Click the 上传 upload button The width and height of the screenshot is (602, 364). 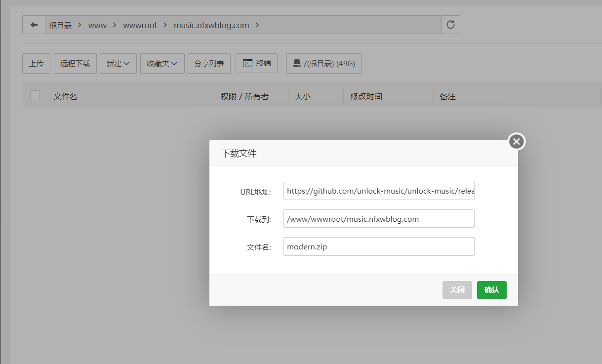tap(36, 63)
